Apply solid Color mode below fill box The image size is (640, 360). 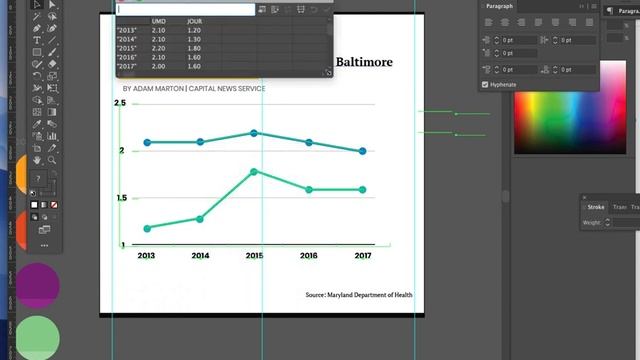tap(34, 204)
